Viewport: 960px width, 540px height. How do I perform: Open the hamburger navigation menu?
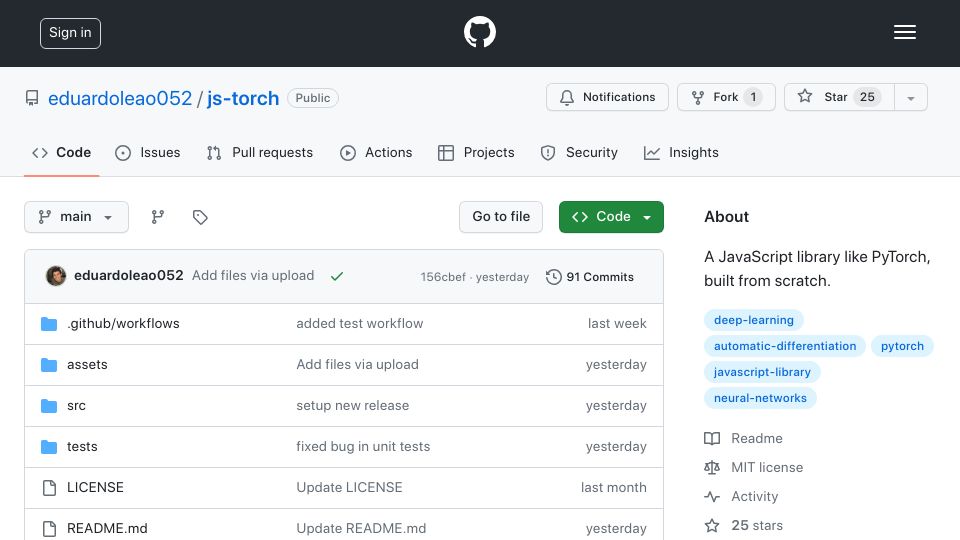click(904, 32)
